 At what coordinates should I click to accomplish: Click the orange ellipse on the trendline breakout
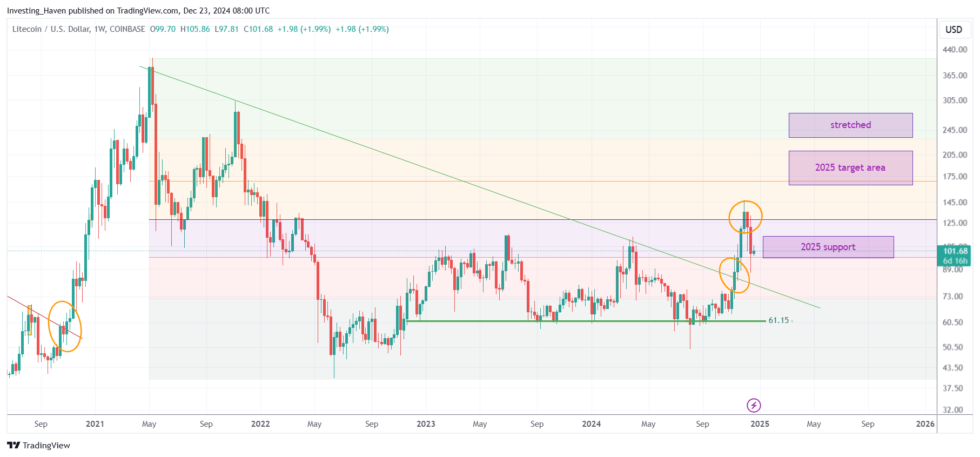[x=735, y=275]
